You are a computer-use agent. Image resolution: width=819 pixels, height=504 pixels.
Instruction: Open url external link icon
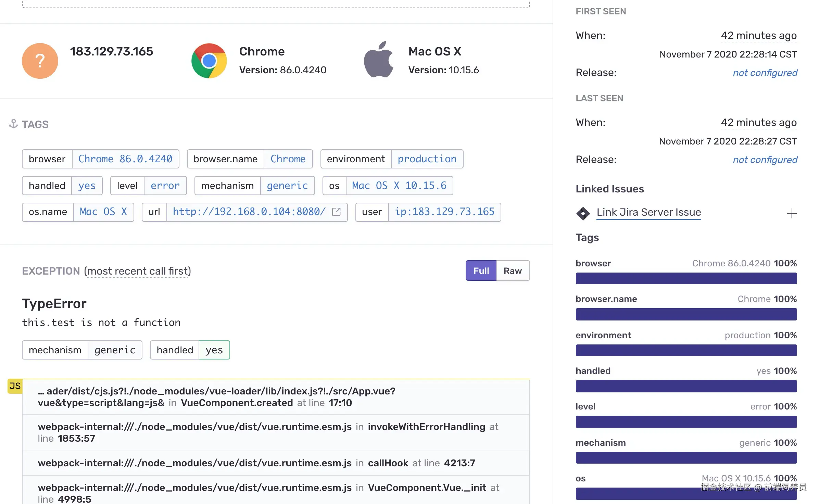pyautogui.click(x=337, y=212)
